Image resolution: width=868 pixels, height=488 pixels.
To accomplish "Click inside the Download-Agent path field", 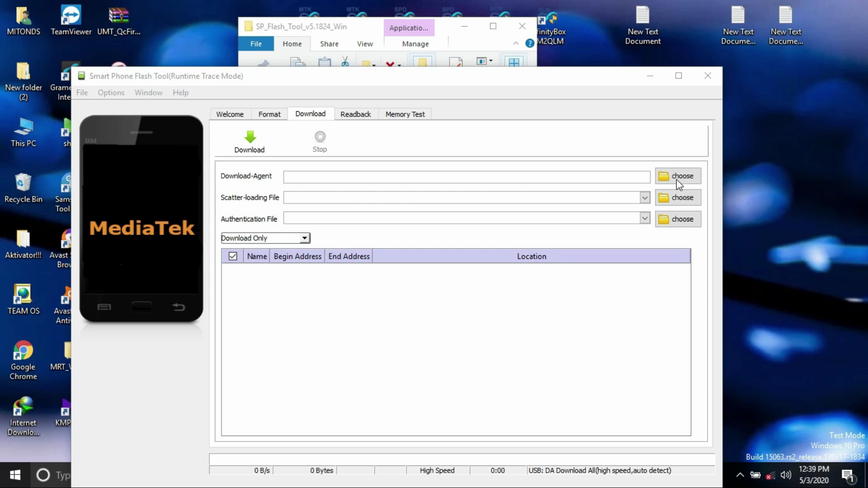I will pyautogui.click(x=466, y=177).
